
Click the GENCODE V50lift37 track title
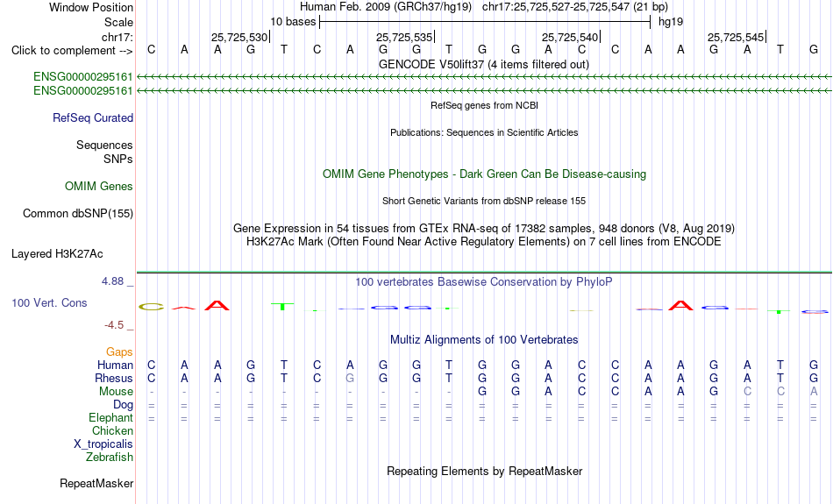tap(484, 64)
